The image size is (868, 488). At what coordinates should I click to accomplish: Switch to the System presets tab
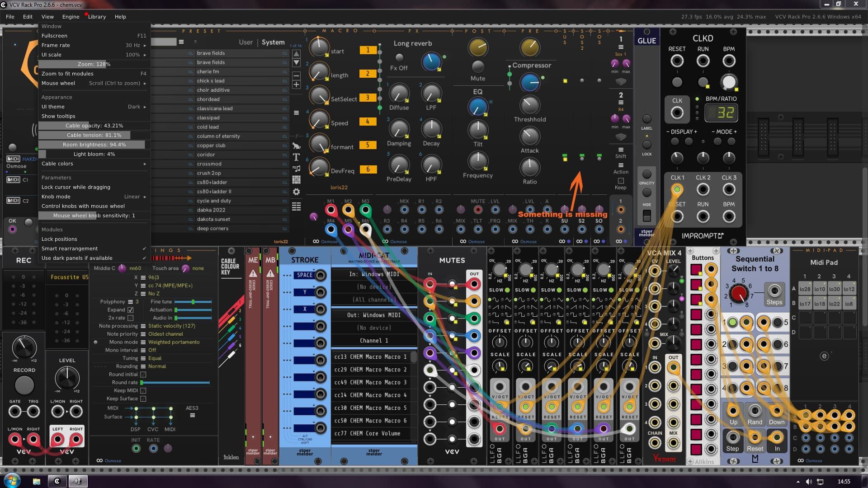pos(273,42)
